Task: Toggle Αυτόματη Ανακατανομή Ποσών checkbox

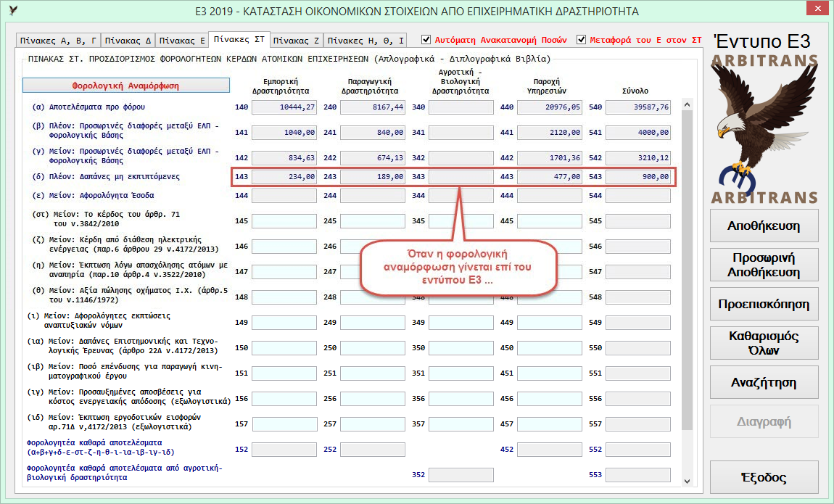Action: point(426,40)
